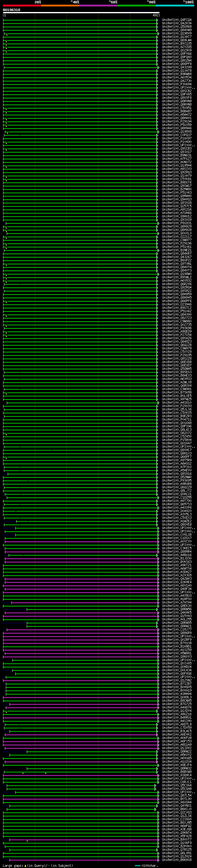Select UniRef100_Q8RVN9 label
Viewport: 197px width, 868px height.
(x=176, y=101)
